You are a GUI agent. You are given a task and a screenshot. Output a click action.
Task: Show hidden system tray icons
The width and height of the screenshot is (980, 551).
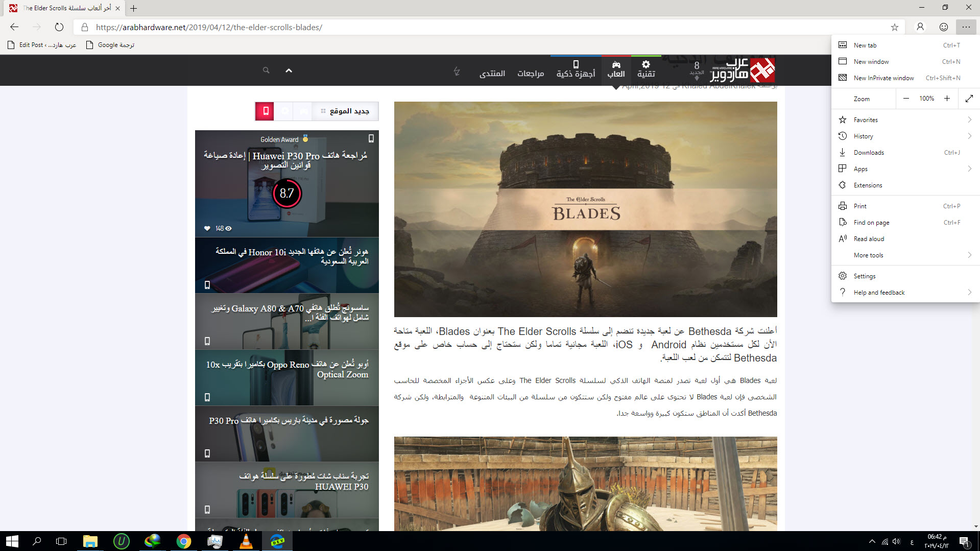872,541
